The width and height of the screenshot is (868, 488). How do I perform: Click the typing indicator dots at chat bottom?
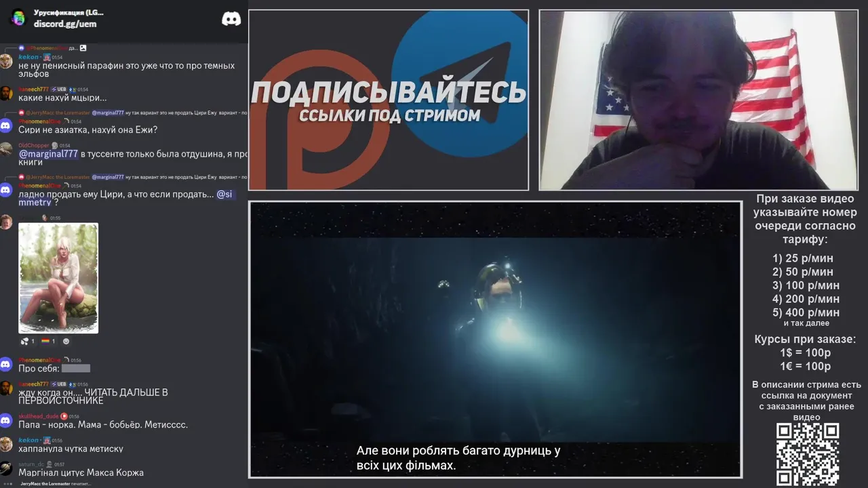(8, 484)
